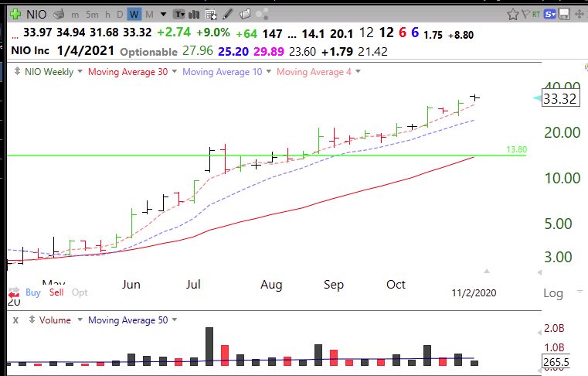The image size is (588, 376).
Task: Open the printer icon to print chart
Action: pos(59,15)
